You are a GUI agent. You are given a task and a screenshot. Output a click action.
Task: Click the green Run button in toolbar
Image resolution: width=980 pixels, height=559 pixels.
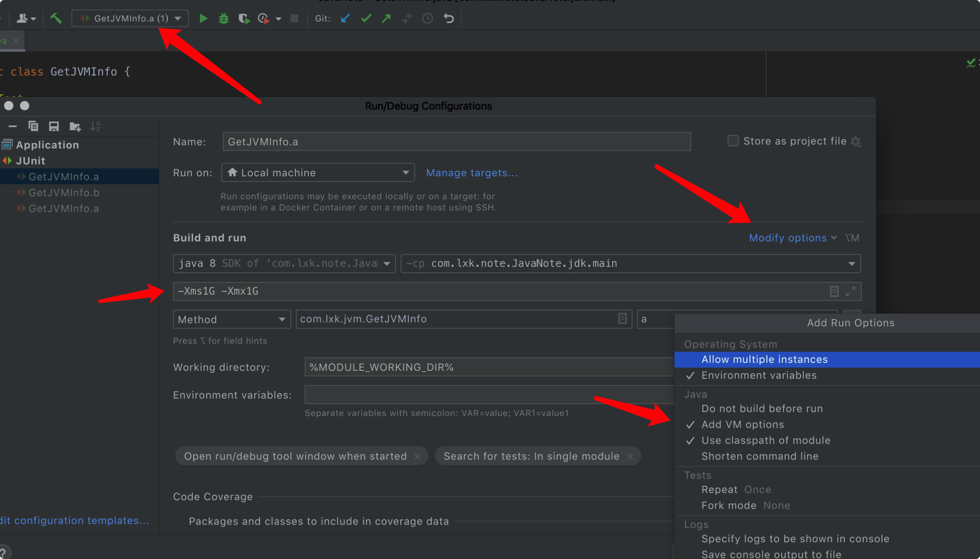(203, 18)
